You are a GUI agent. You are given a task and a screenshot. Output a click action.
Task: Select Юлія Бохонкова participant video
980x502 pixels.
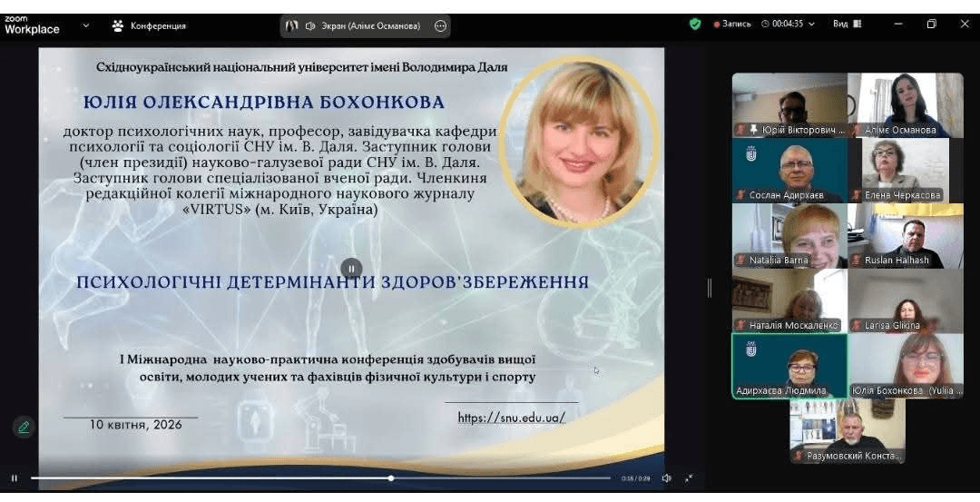point(906,366)
